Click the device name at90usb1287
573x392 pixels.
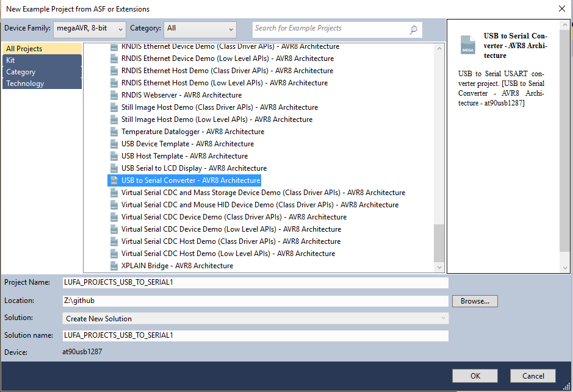pyautogui.click(x=82, y=352)
